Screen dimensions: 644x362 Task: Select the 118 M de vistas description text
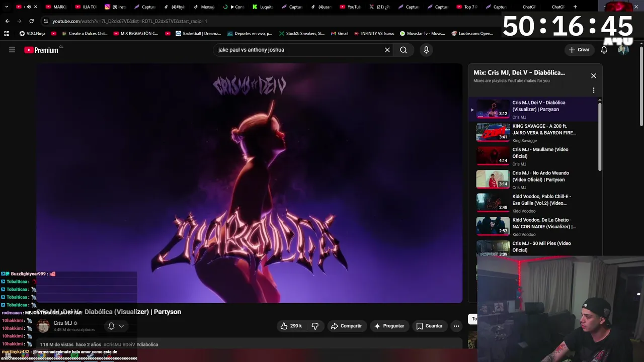57,344
